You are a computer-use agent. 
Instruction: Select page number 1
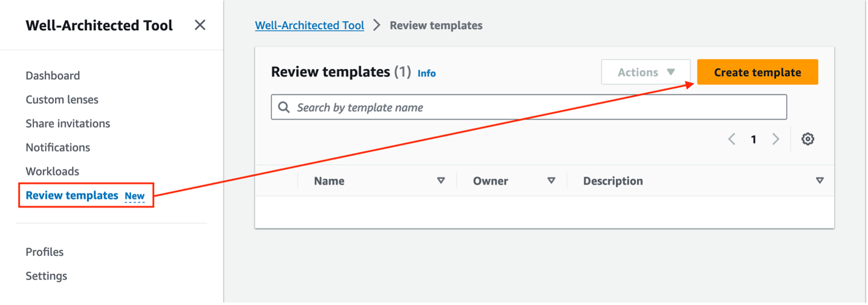[753, 139]
